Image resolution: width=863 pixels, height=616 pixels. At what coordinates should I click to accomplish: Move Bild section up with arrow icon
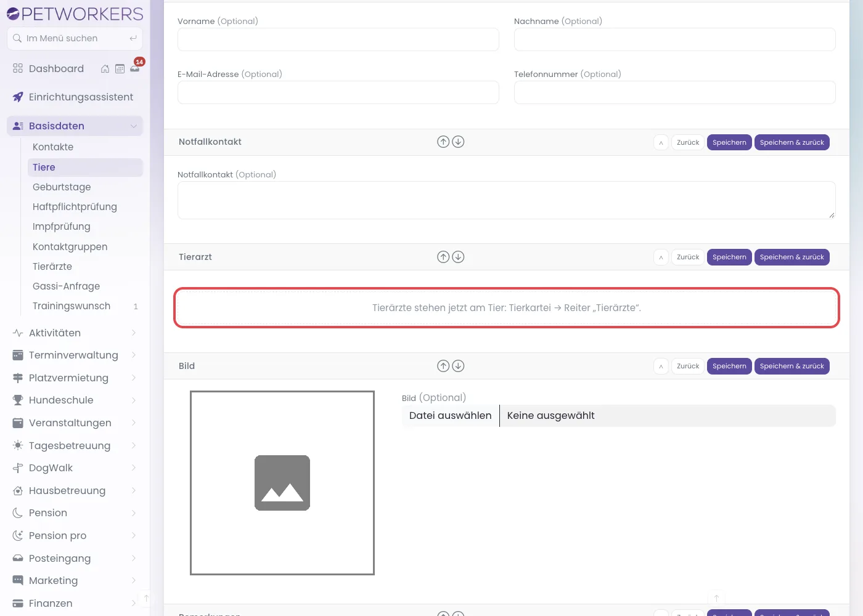pyautogui.click(x=443, y=366)
